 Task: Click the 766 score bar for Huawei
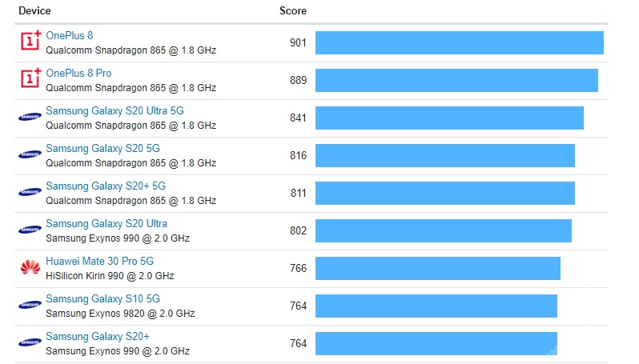pos(437,269)
